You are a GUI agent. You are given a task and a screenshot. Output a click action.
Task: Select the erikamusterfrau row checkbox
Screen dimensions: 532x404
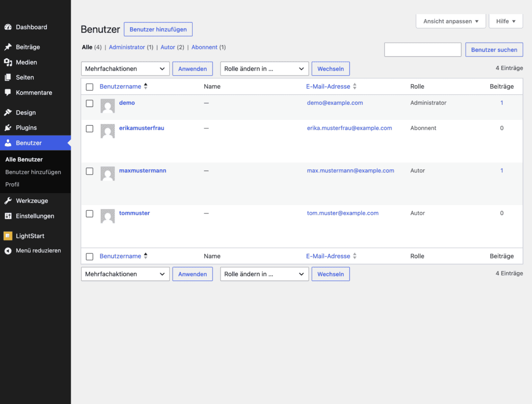click(x=89, y=129)
